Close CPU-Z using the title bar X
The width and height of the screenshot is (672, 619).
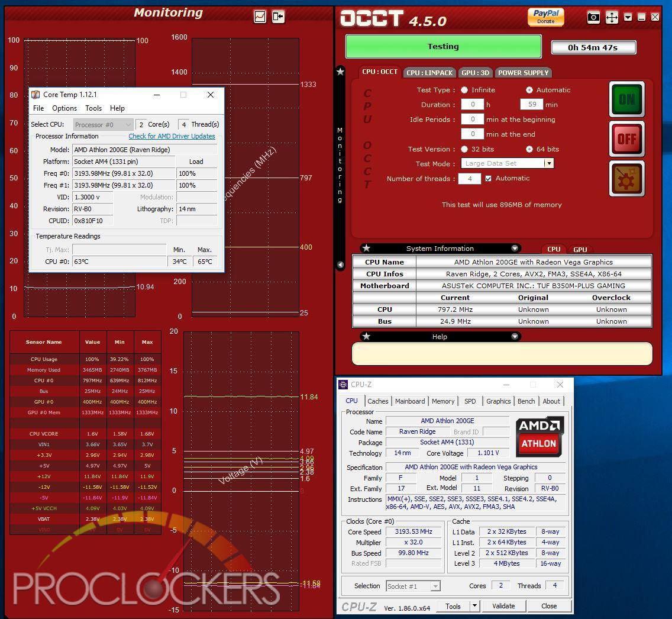[x=560, y=385]
